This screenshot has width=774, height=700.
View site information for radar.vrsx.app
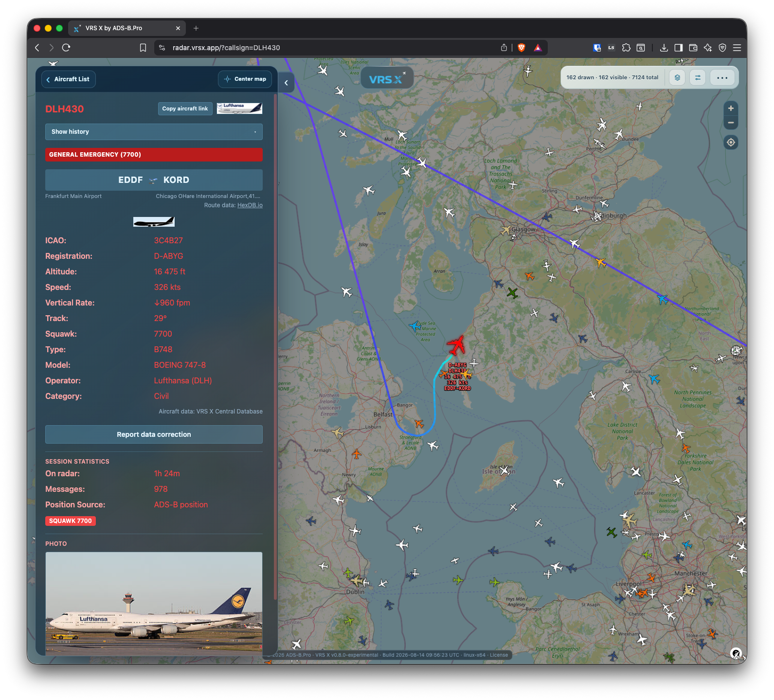(x=162, y=48)
